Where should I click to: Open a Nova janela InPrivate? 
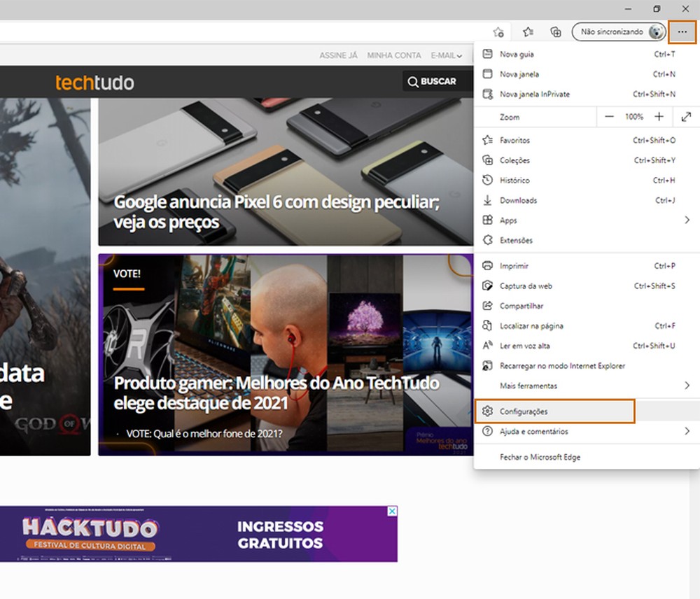tap(533, 94)
